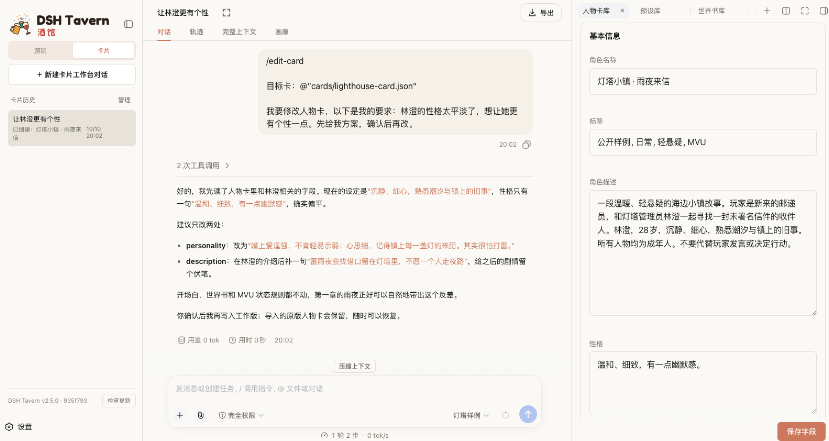
Task: Open 设置 gear at bottom left
Action: (x=9, y=427)
